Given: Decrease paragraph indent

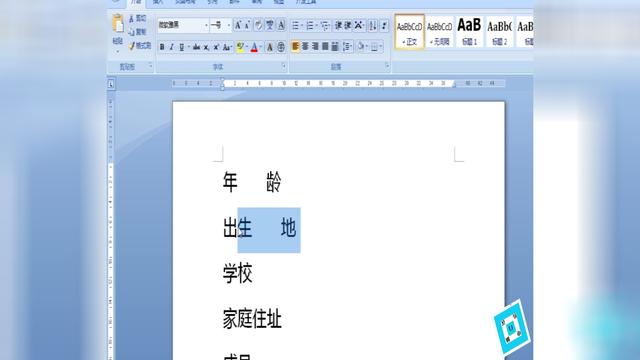Looking at the screenshot, I should point(338,26).
